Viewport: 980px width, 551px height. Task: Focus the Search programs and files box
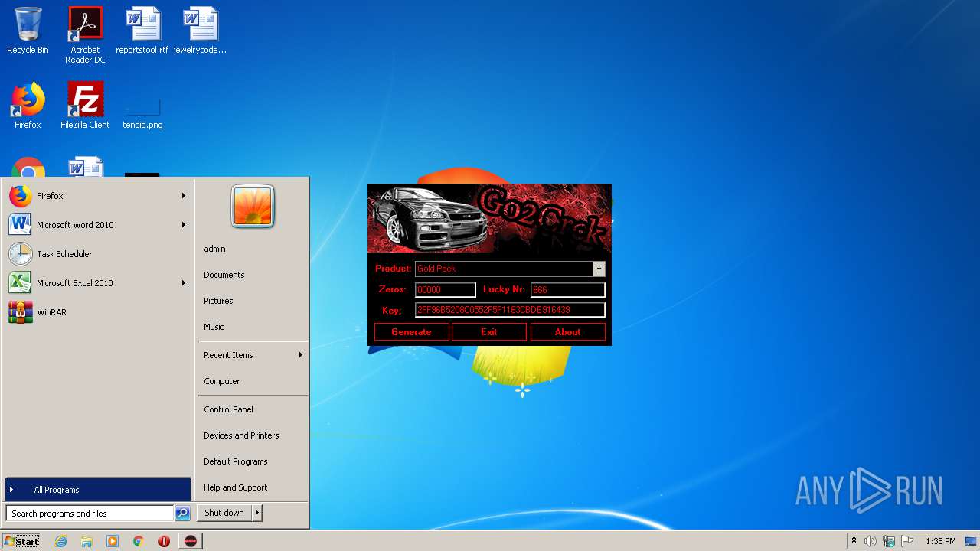[90, 514]
